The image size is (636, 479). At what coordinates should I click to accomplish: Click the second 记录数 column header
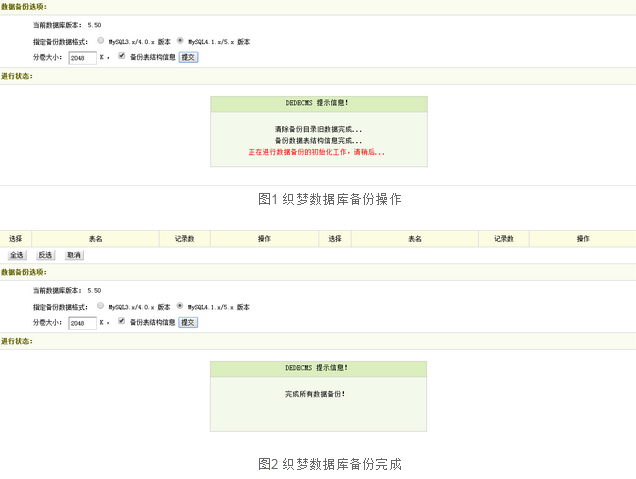point(503,239)
